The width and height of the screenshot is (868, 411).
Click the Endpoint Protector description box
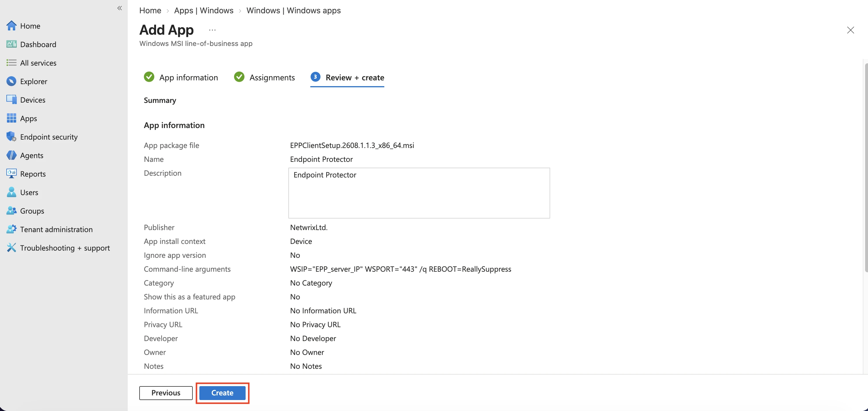pos(419,193)
